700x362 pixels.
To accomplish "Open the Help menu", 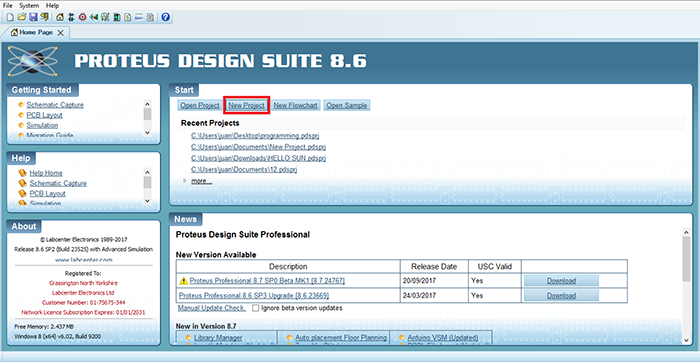I will pos(52,5).
